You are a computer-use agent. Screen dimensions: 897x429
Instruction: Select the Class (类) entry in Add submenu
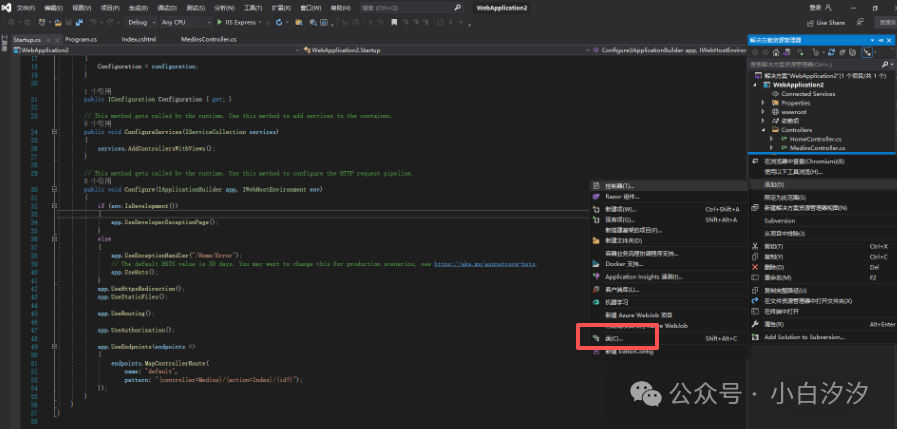point(668,339)
